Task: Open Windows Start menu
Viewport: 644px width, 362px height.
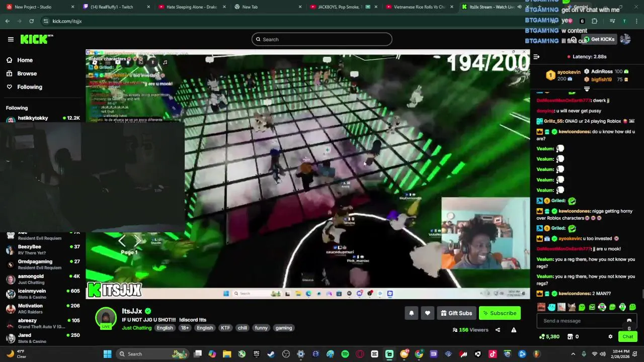Action: coord(107,354)
